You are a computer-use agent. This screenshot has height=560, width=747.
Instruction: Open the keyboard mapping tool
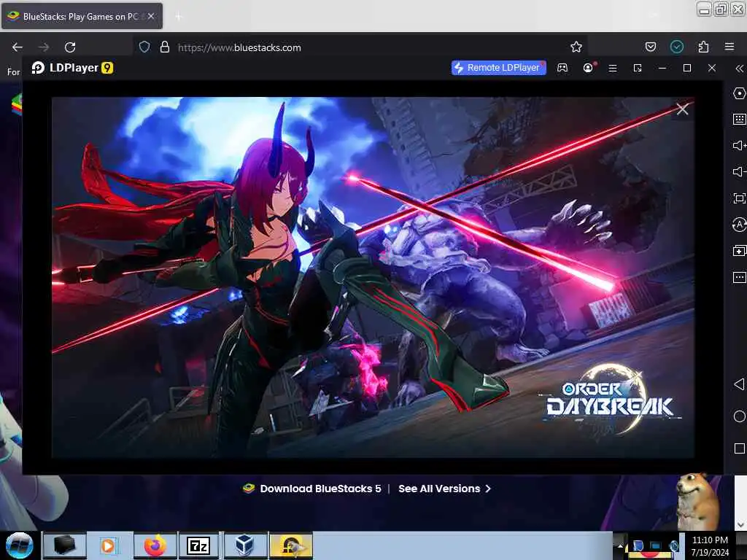[740, 119]
